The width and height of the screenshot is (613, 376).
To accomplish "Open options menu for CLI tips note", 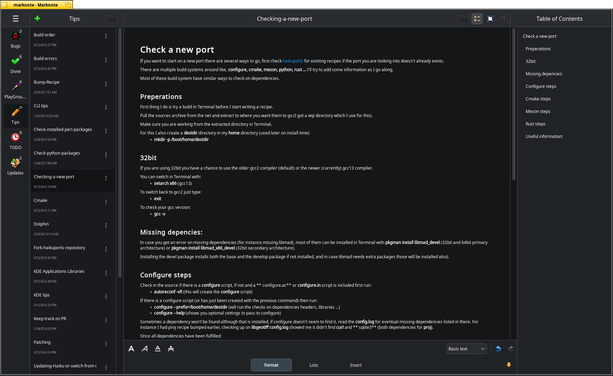I will [106, 107].
